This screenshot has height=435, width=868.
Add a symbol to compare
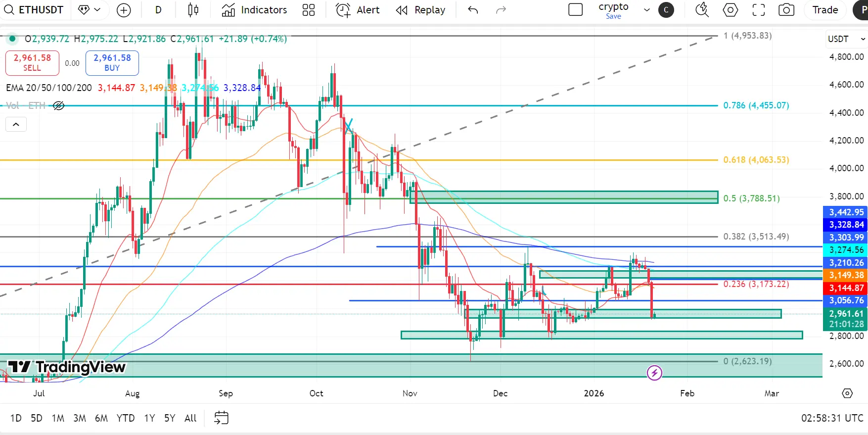(x=124, y=10)
